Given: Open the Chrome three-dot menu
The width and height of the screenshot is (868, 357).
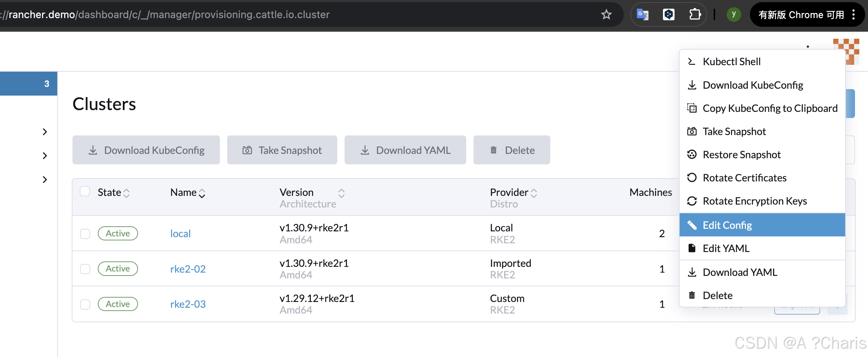Looking at the screenshot, I should point(854,14).
